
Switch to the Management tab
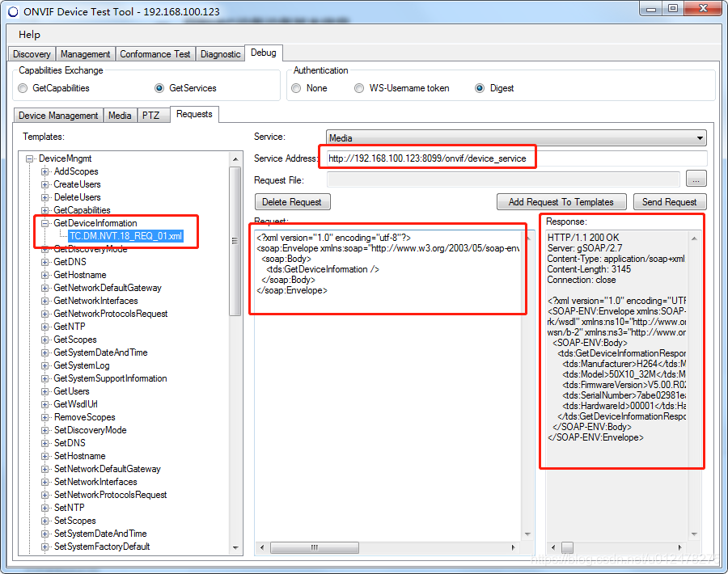[86, 54]
